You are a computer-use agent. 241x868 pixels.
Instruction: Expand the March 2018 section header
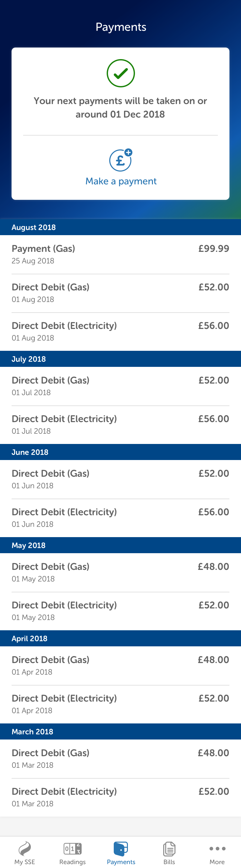click(x=121, y=731)
